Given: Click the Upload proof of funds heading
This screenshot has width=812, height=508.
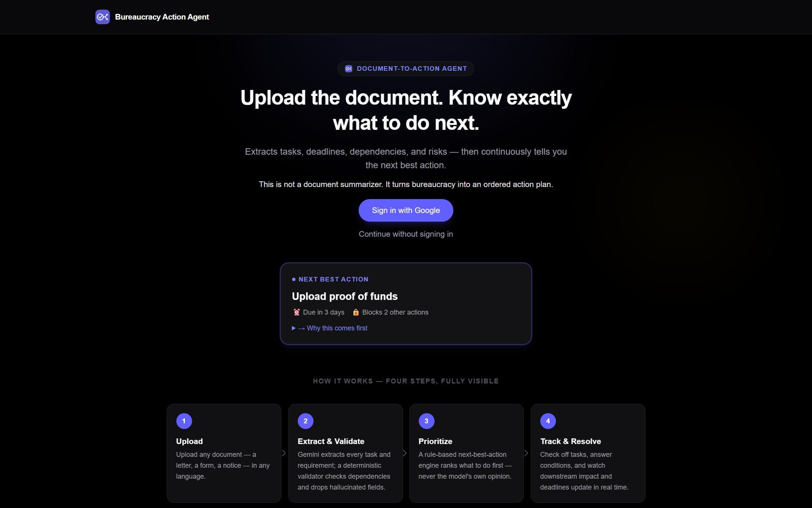Looking at the screenshot, I should pos(345,297).
